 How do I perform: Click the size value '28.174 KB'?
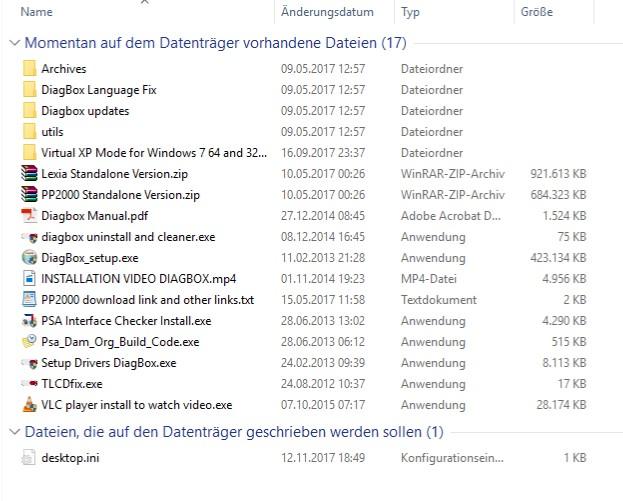coord(561,405)
